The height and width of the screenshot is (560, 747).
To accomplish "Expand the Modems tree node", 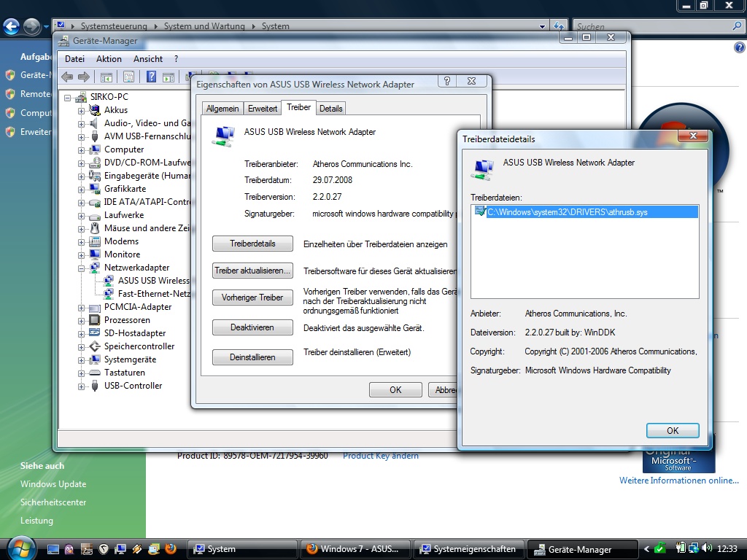I will point(82,242).
